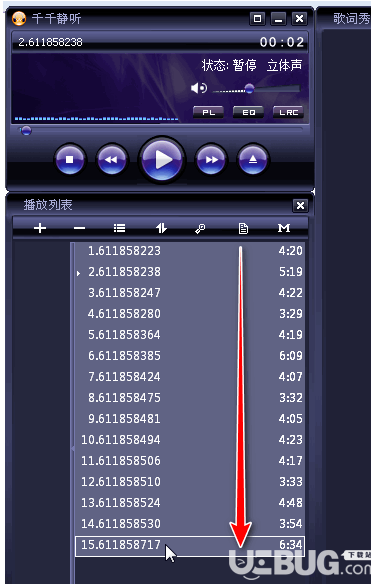Start playback with the big play button
This screenshot has width=378, height=584.
(x=162, y=159)
